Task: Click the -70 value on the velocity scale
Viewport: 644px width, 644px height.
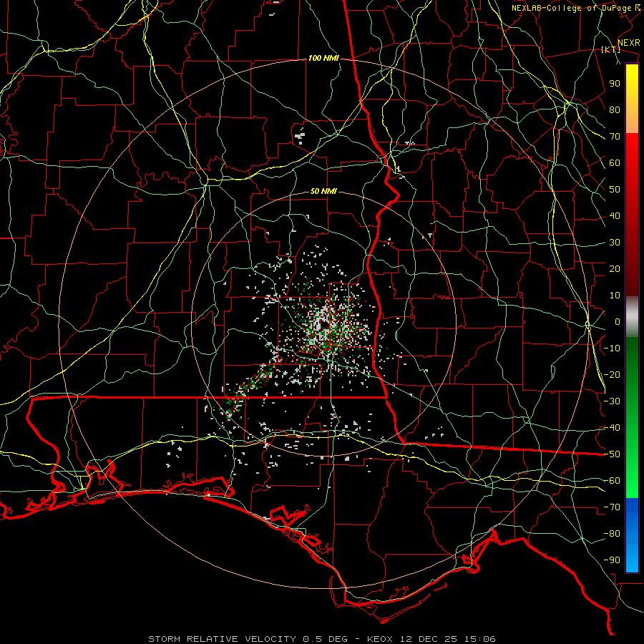Action: [x=612, y=507]
